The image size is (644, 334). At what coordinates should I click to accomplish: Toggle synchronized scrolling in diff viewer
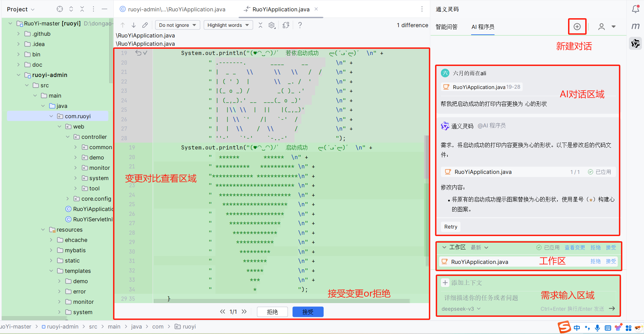(x=286, y=25)
